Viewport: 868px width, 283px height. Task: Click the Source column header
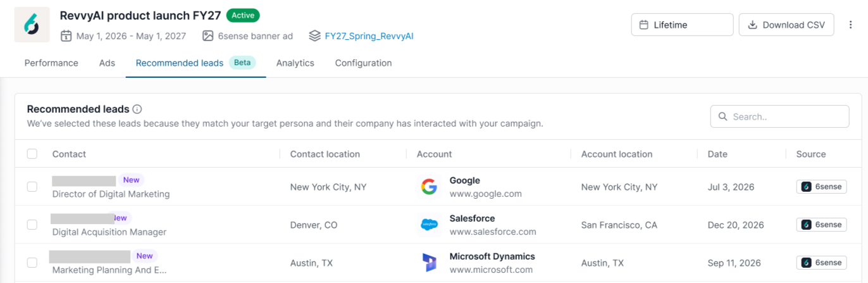click(811, 154)
